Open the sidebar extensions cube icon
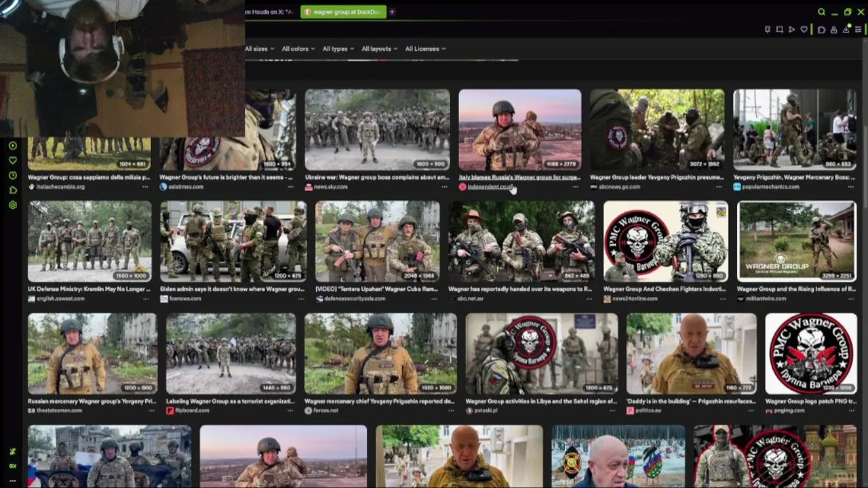868x488 pixels. [x=12, y=190]
